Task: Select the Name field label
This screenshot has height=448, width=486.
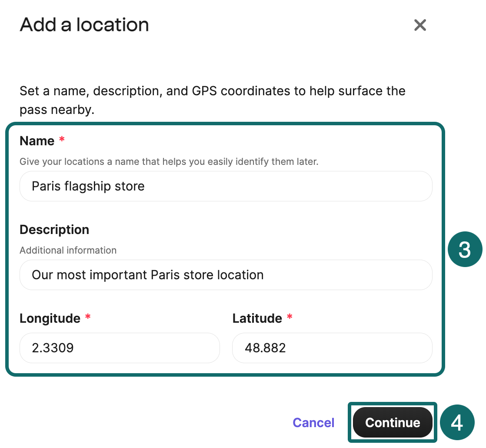Action: [x=37, y=141]
